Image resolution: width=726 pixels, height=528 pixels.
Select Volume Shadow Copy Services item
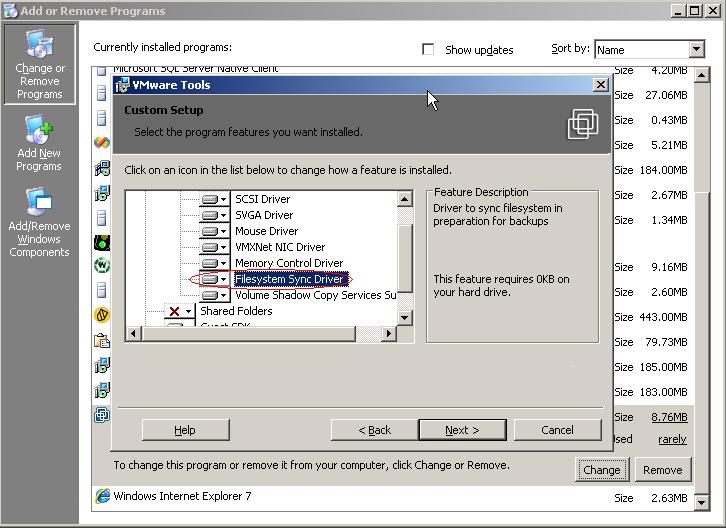[x=315, y=295]
